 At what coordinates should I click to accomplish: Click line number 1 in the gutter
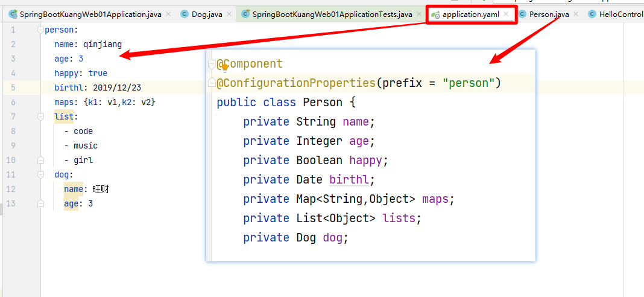[13, 30]
